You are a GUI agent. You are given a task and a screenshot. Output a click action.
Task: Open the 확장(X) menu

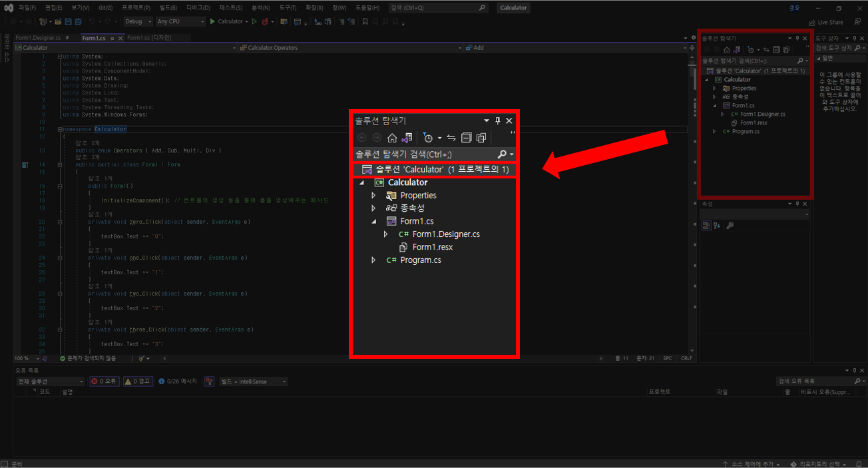pyautogui.click(x=314, y=8)
